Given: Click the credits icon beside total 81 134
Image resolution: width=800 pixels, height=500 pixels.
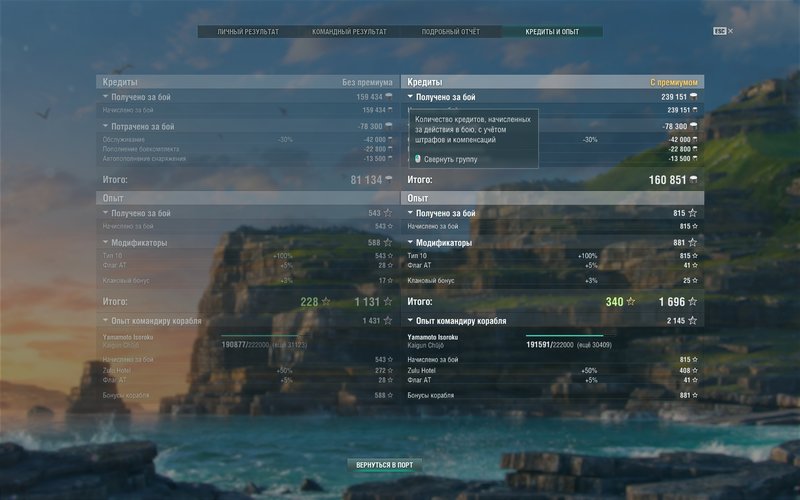Looking at the screenshot, I should coord(389,180).
